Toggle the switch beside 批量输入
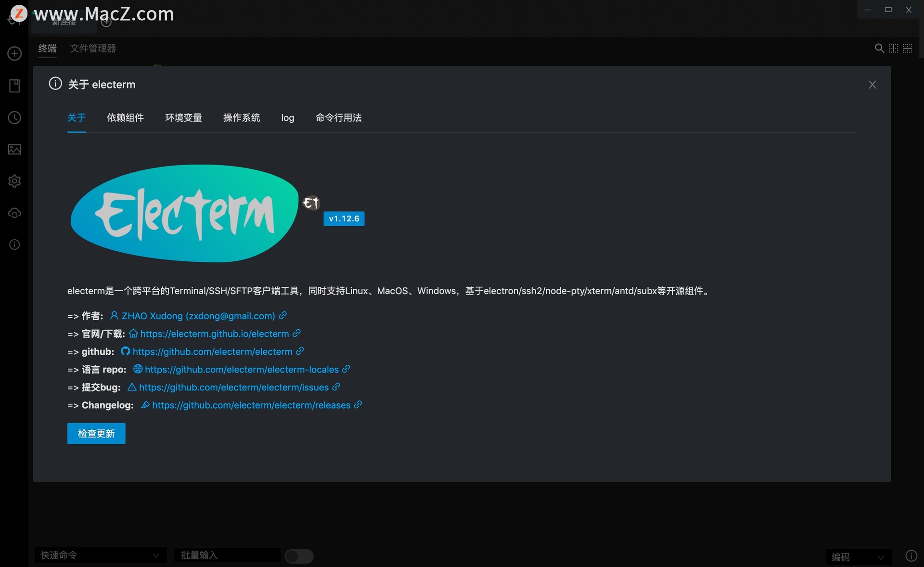The image size is (924, 567). (299, 556)
